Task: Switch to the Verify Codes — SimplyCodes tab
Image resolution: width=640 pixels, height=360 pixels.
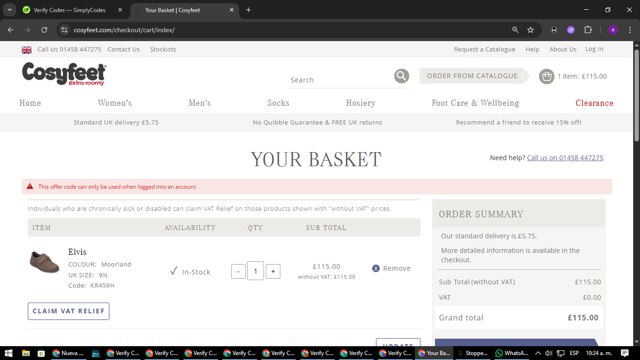Action: [x=69, y=10]
